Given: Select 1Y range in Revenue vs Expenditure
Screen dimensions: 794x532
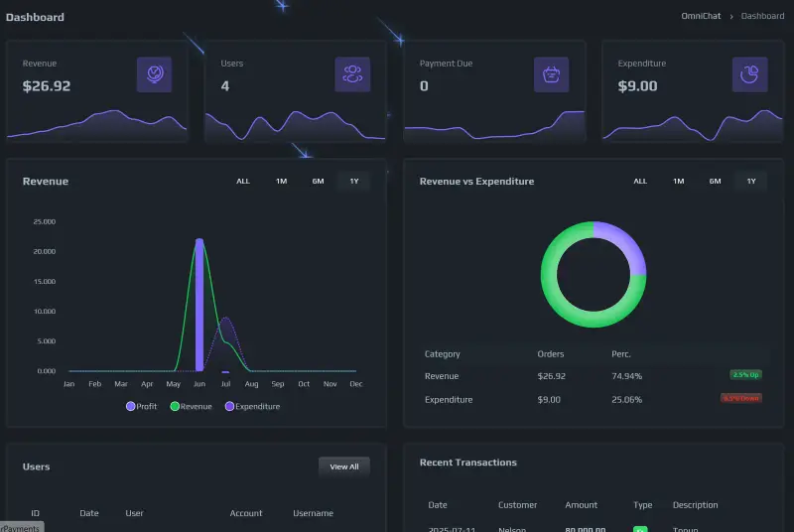Looking at the screenshot, I should coord(751,182).
